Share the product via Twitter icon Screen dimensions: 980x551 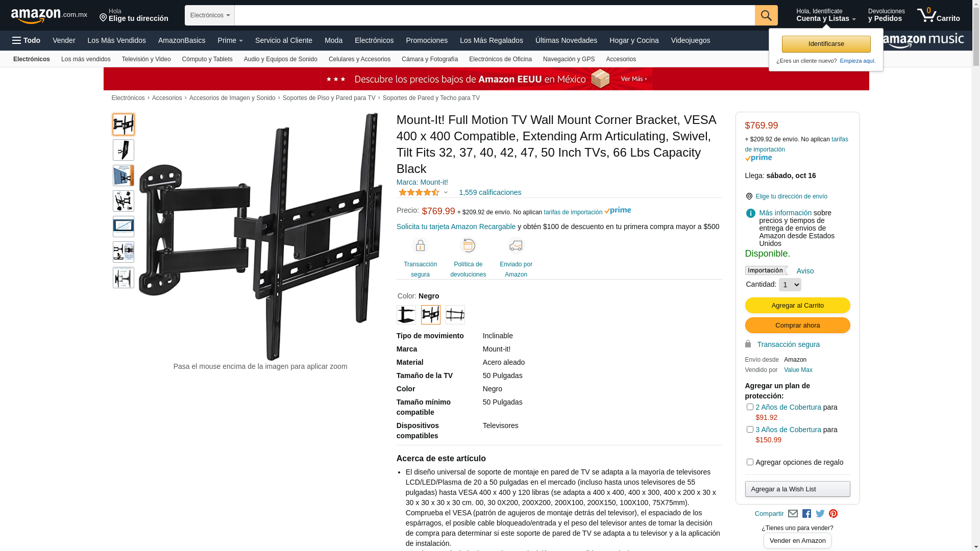tap(820, 514)
